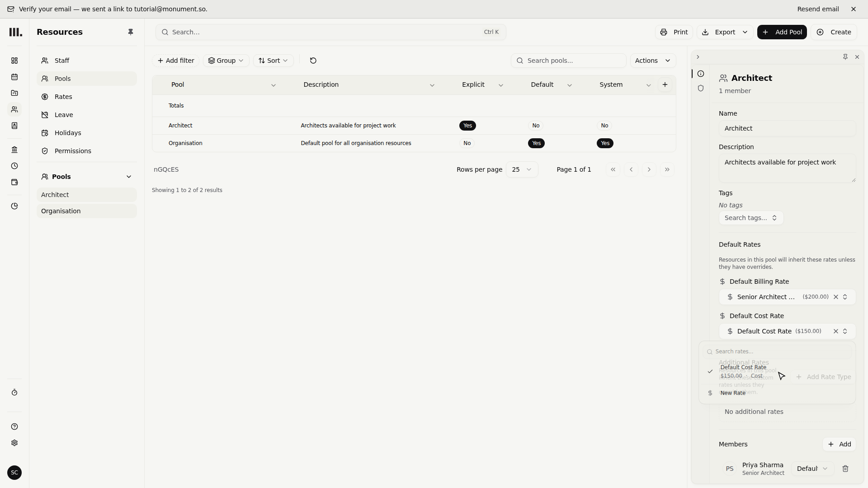Screen dimensions: 868x488
Task: Open settings gear in the left rail
Action: [x=14, y=443]
